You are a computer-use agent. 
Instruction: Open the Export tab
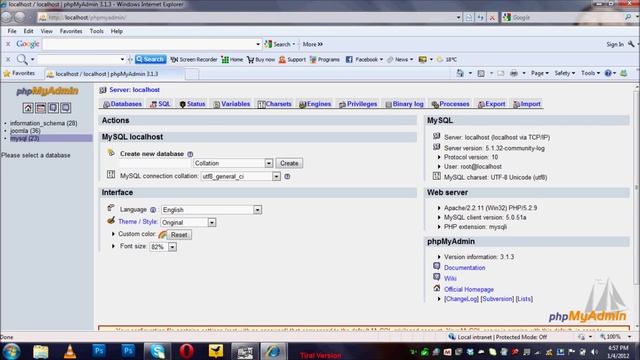491,104
